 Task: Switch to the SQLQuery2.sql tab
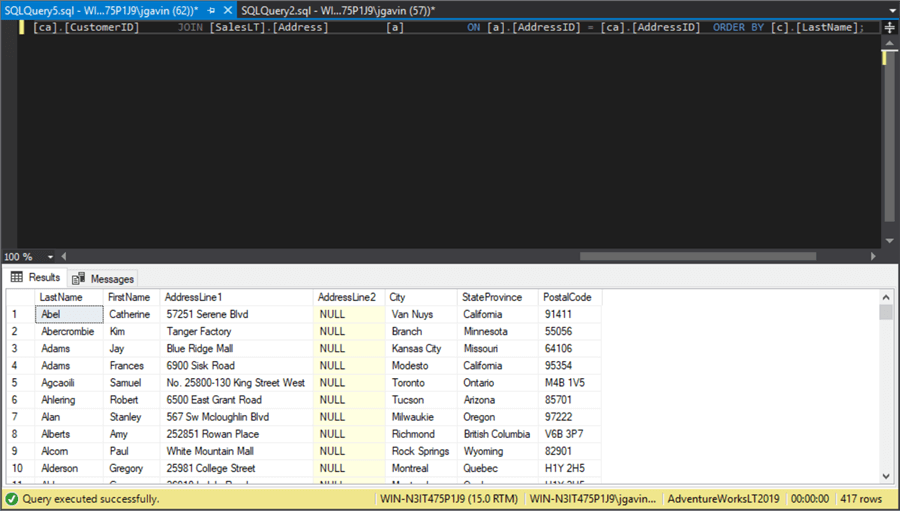click(x=338, y=10)
